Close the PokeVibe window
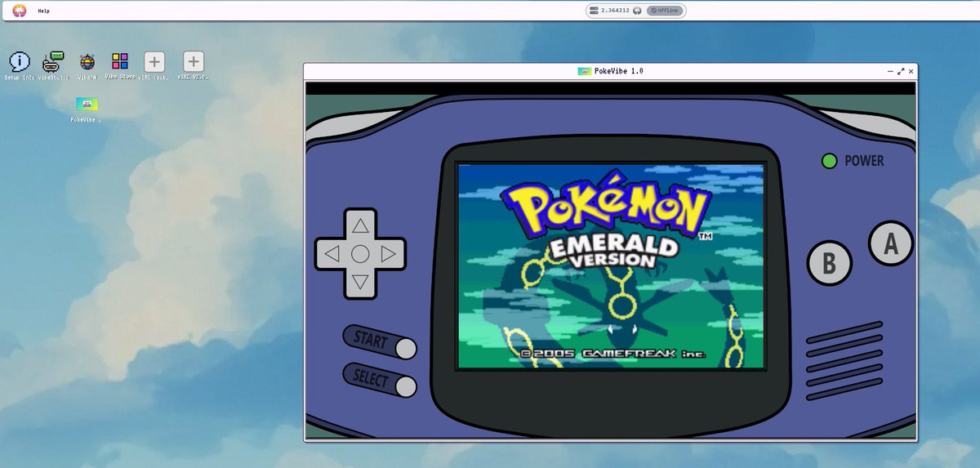 coord(911,72)
